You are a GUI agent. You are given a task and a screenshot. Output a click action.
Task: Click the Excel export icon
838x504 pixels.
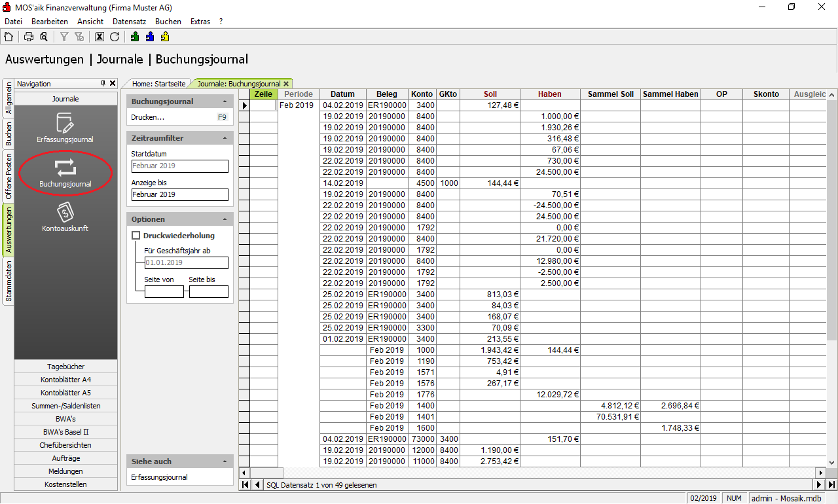[100, 37]
